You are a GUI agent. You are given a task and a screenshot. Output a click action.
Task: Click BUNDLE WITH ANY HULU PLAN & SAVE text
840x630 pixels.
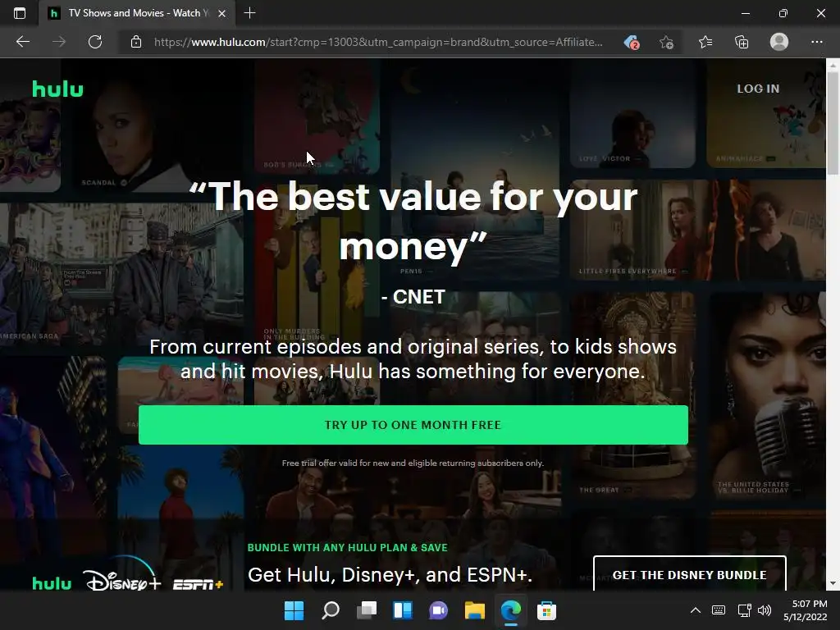tap(347, 547)
